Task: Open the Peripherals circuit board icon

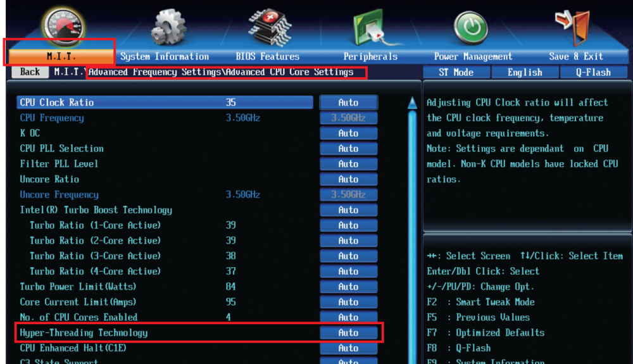Action: [x=372, y=27]
